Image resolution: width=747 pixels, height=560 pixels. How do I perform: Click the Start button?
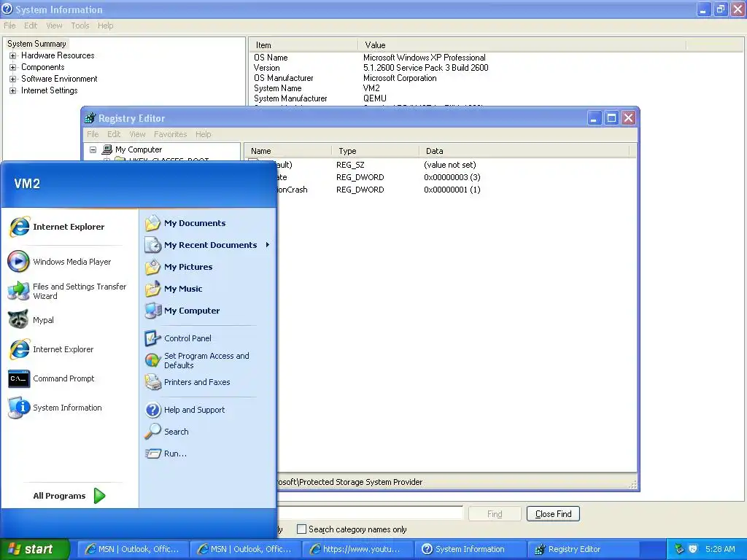[34, 549]
